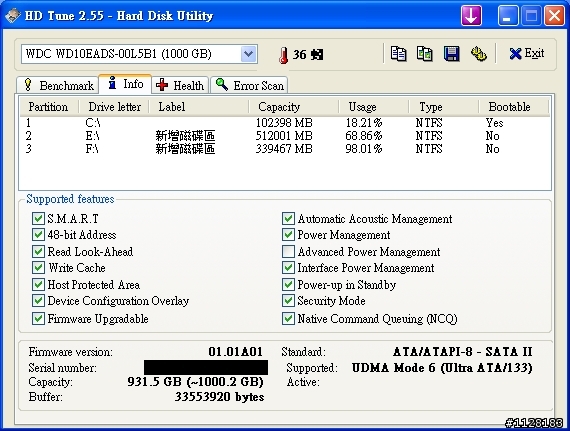
Task: Click the Drive letter column header
Action: [x=114, y=107]
